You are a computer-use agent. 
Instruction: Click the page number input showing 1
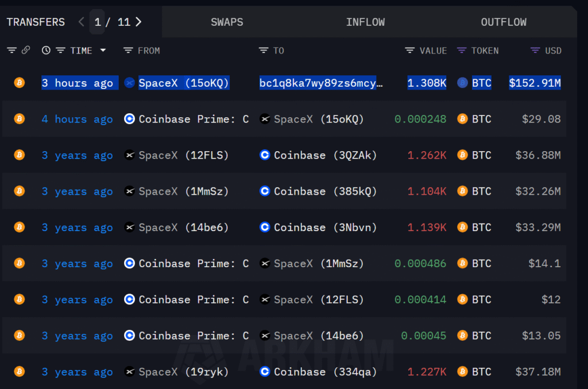pyautogui.click(x=98, y=22)
